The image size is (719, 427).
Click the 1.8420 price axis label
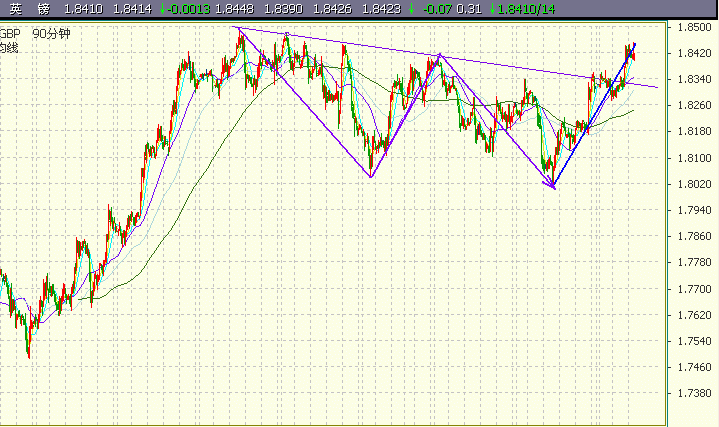pos(694,53)
